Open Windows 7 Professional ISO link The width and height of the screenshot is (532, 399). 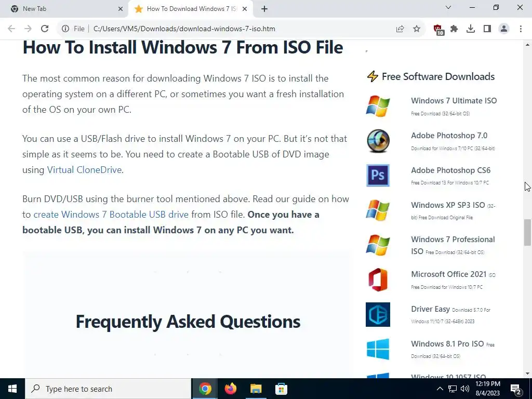pos(453,245)
